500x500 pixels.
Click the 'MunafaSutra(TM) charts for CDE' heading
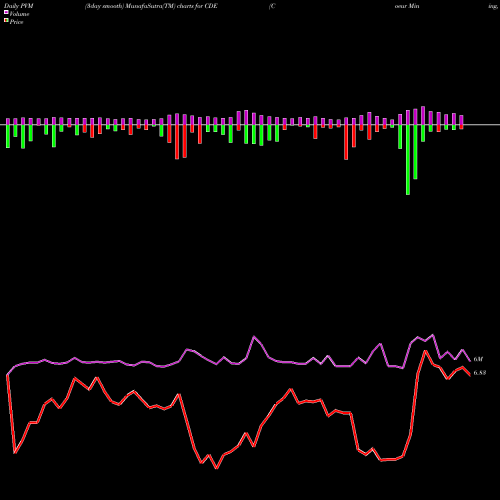click(172, 6)
